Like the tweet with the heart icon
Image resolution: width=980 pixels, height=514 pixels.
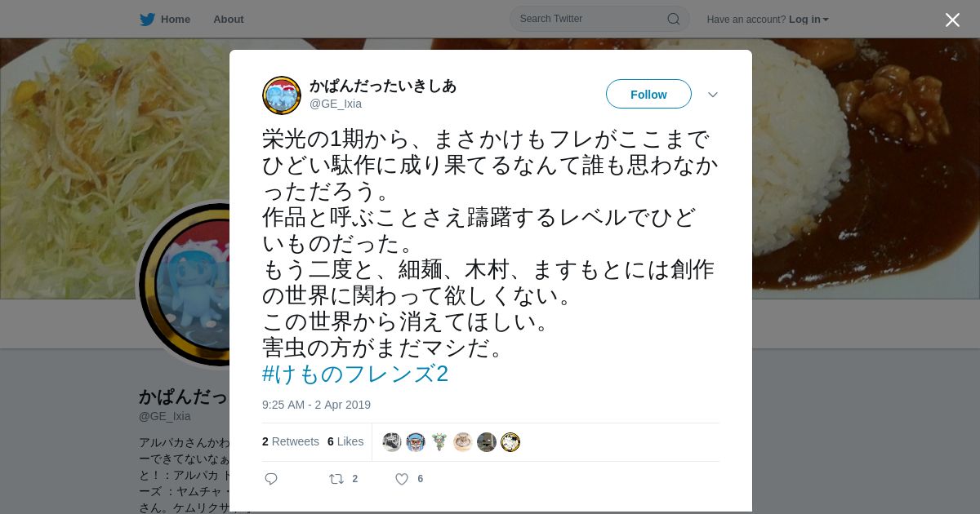[x=402, y=479]
